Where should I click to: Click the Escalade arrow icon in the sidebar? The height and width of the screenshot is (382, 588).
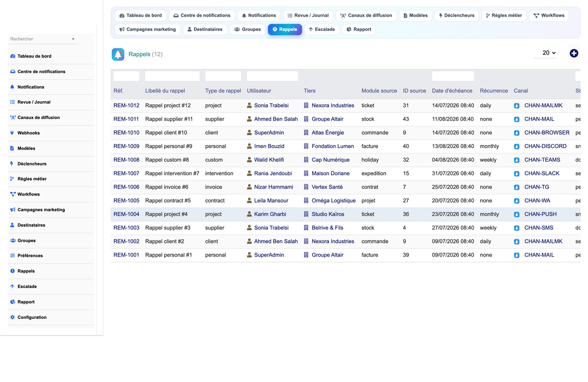pyautogui.click(x=12, y=286)
